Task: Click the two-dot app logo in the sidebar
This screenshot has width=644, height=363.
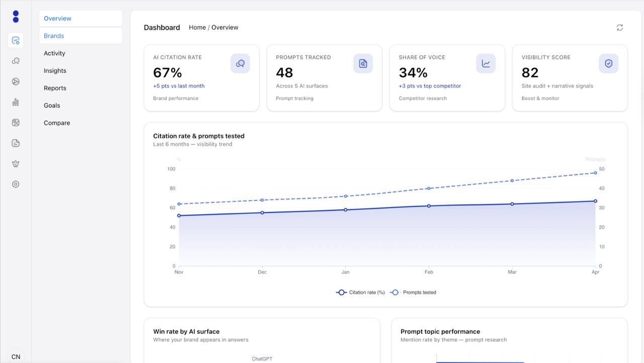Action: [x=16, y=17]
